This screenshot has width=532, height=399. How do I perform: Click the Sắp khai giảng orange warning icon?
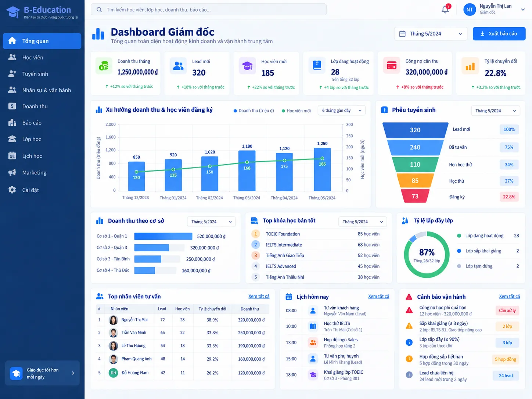[409, 326]
